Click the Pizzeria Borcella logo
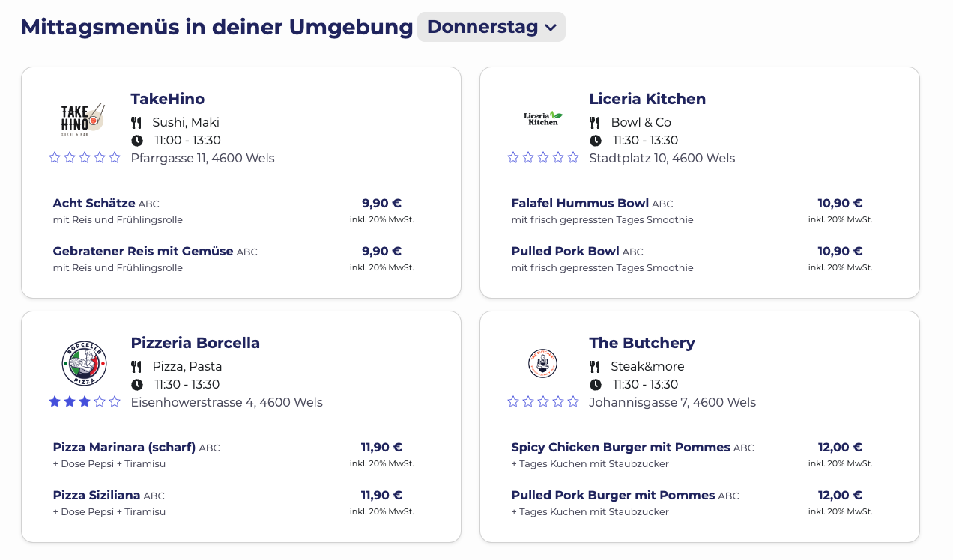Viewport: 953px width, 560px height. point(84,363)
